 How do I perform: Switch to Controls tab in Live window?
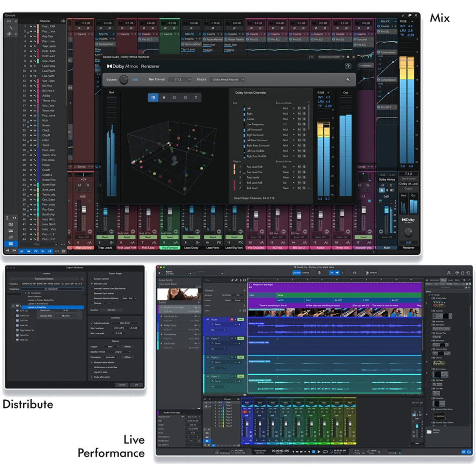pos(305,272)
